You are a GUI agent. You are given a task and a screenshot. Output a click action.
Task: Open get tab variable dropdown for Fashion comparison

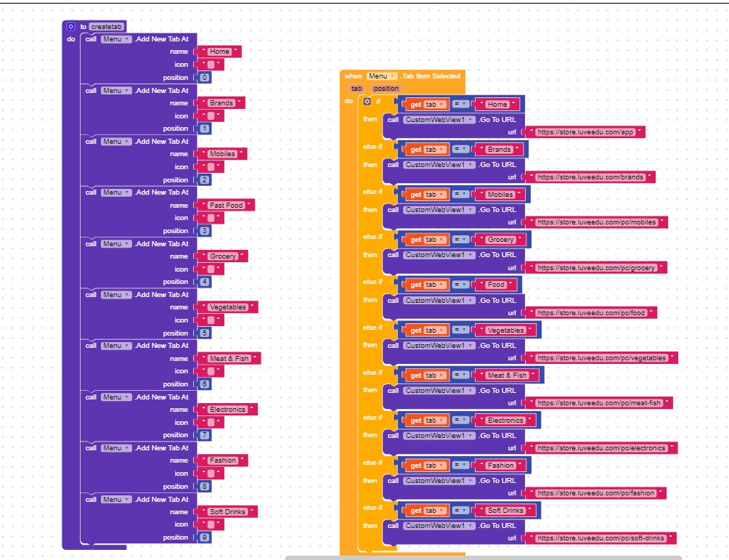(x=433, y=466)
